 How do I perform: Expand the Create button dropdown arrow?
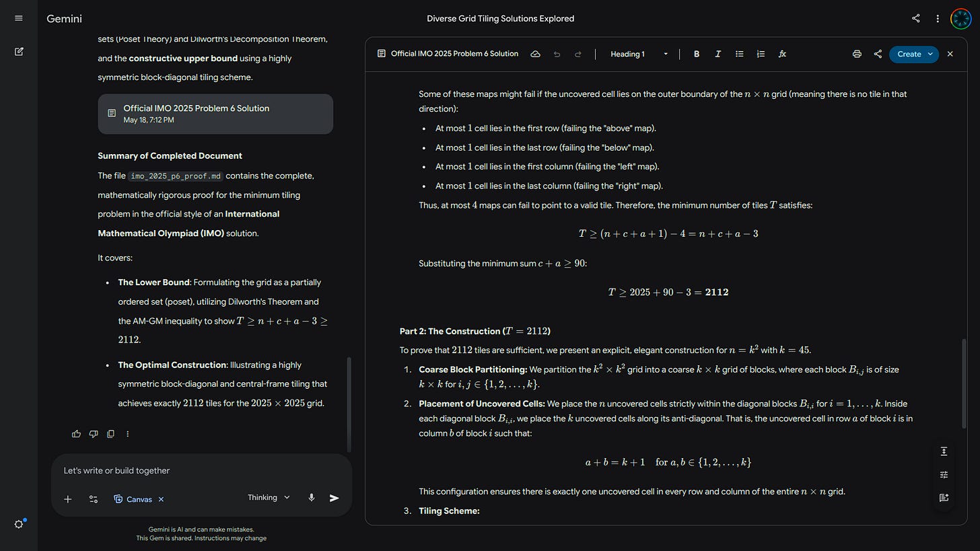(x=931, y=54)
